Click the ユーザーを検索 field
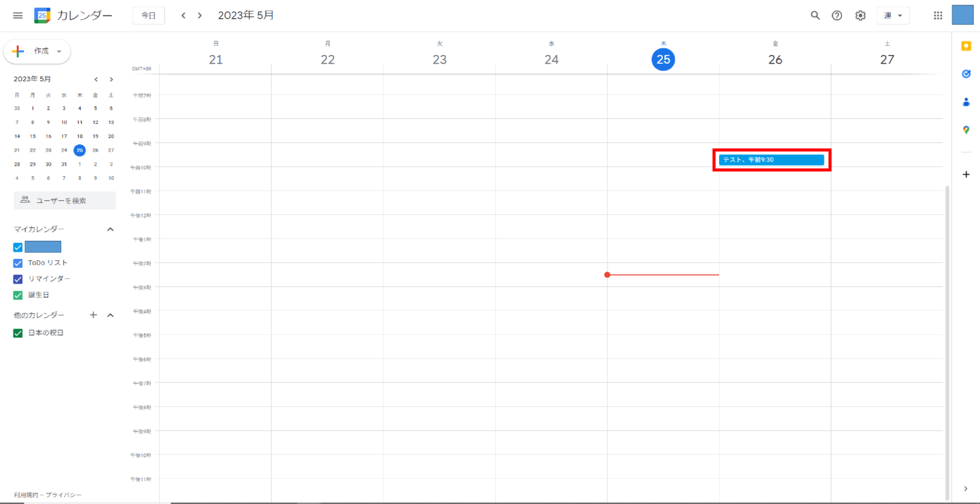Image resolution: width=980 pixels, height=504 pixels. tap(65, 201)
